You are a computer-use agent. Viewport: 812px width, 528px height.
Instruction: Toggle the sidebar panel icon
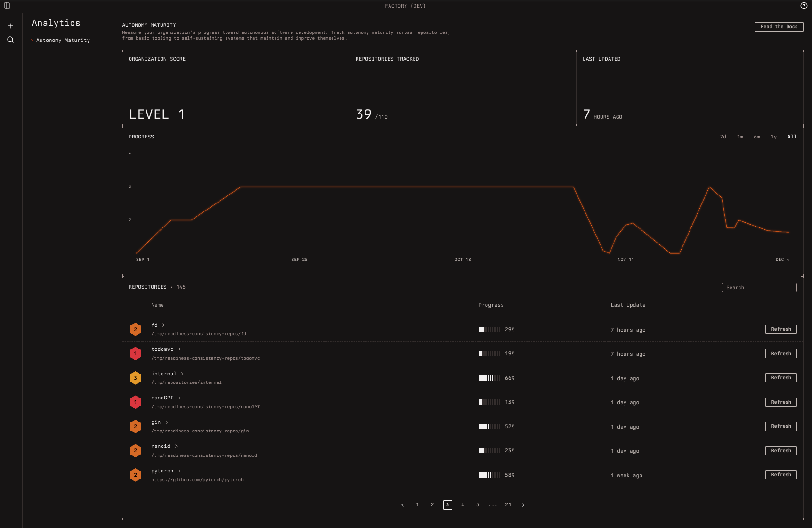7,6
